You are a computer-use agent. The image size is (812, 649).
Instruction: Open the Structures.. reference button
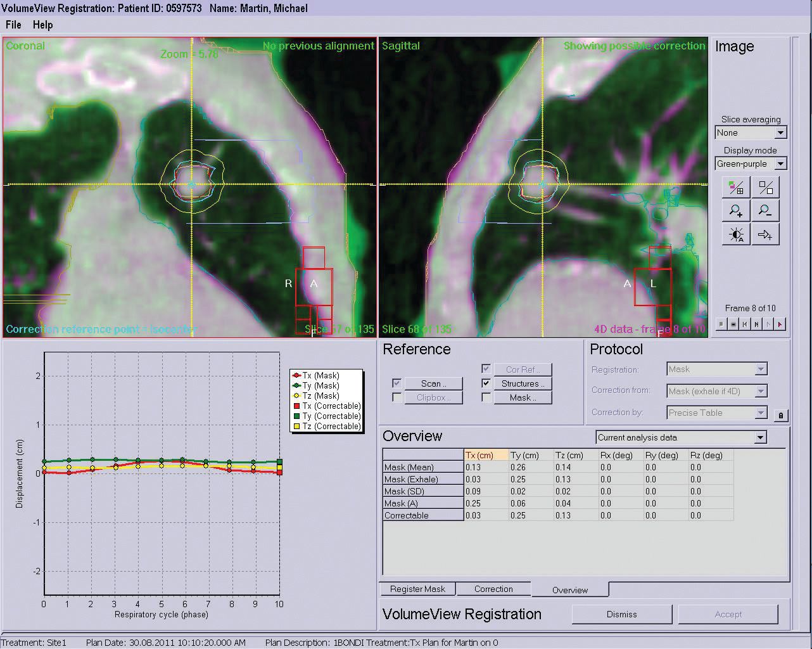click(523, 383)
